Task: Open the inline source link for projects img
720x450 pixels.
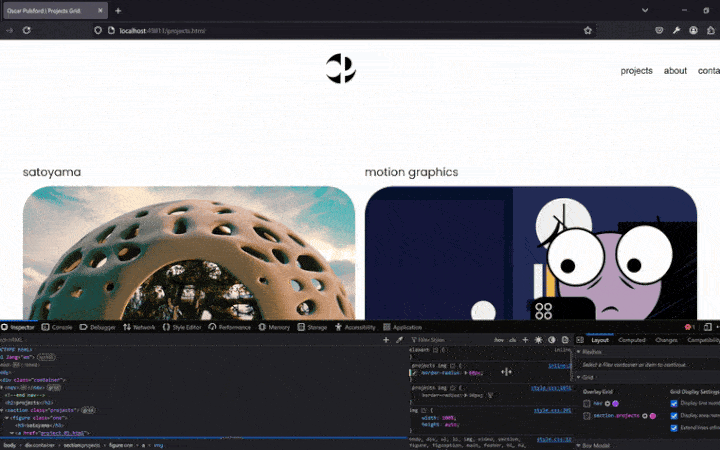Action: click(x=560, y=366)
